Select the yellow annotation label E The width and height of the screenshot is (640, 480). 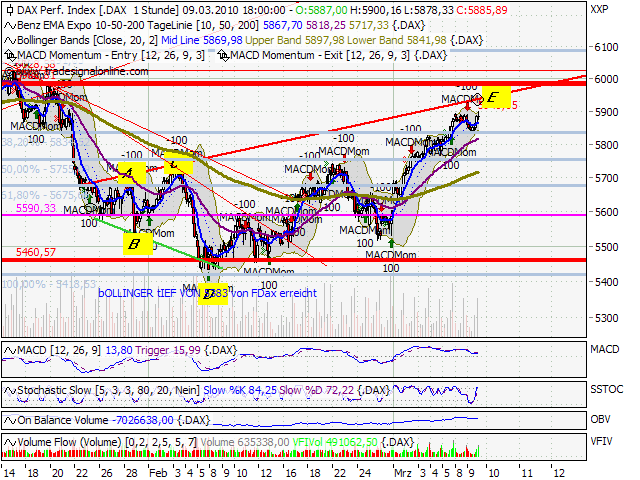tap(496, 97)
